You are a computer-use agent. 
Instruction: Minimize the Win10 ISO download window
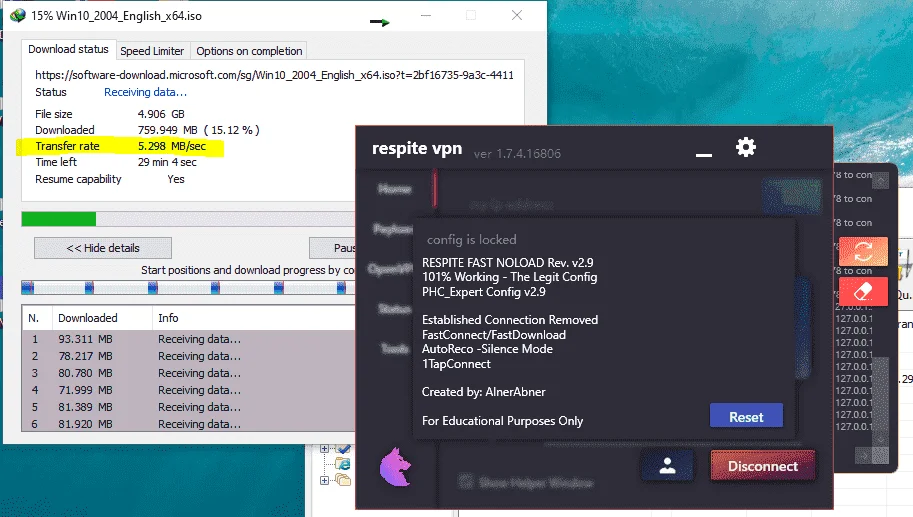pyautogui.click(x=426, y=15)
